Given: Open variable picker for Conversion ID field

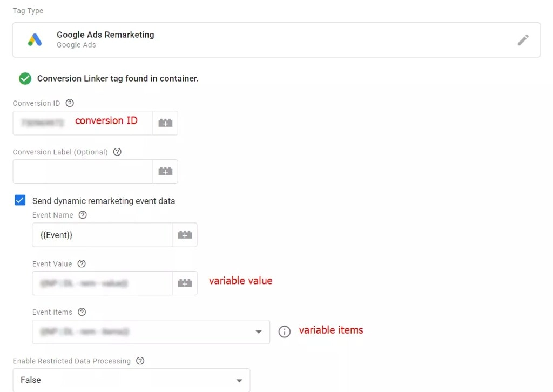Looking at the screenshot, I should [165, 123].
